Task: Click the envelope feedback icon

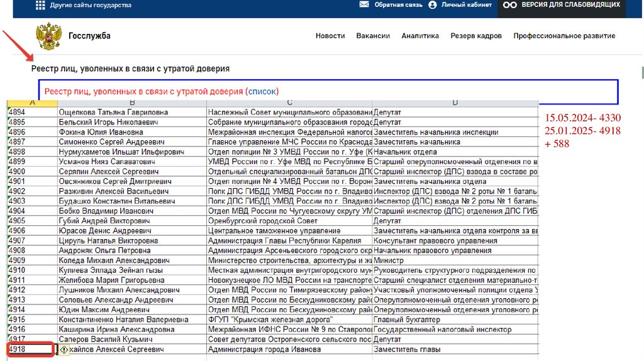Action: 364,4
